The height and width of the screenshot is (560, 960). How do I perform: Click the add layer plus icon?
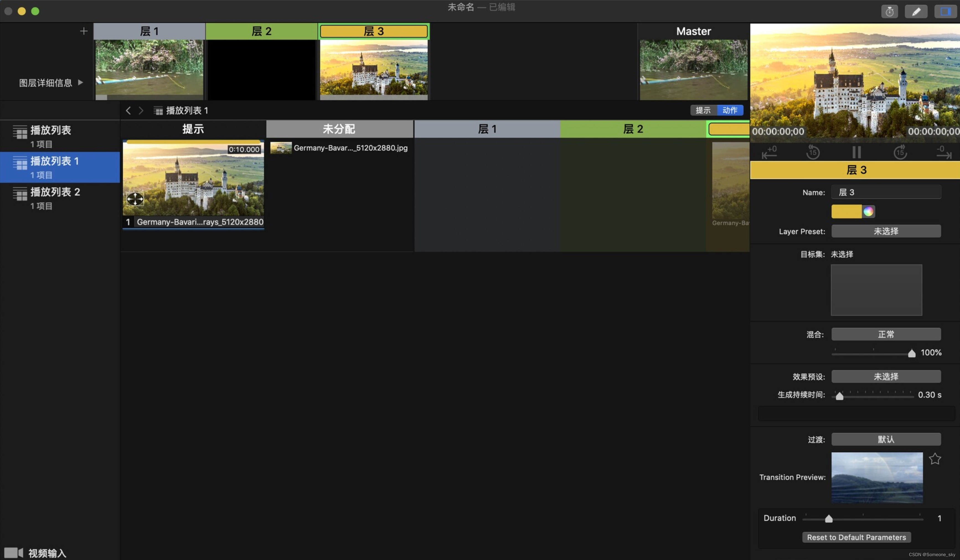coord(84,31)
